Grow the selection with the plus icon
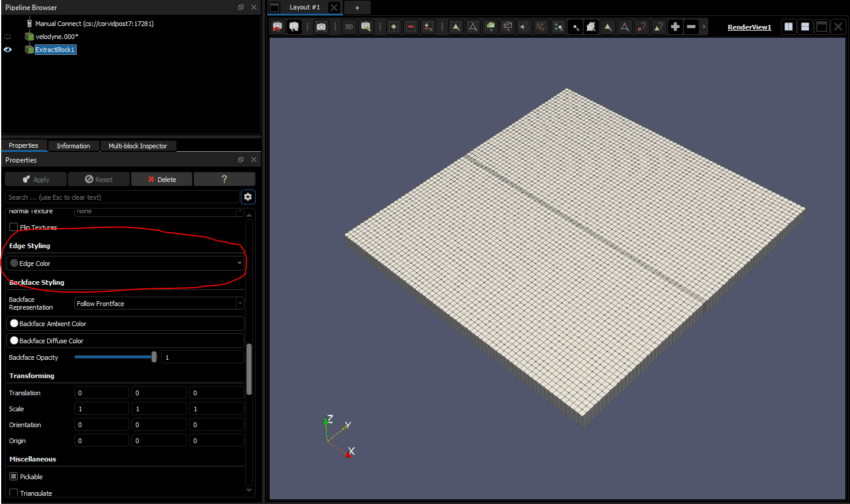850x504 pixels. pos(675,27)
